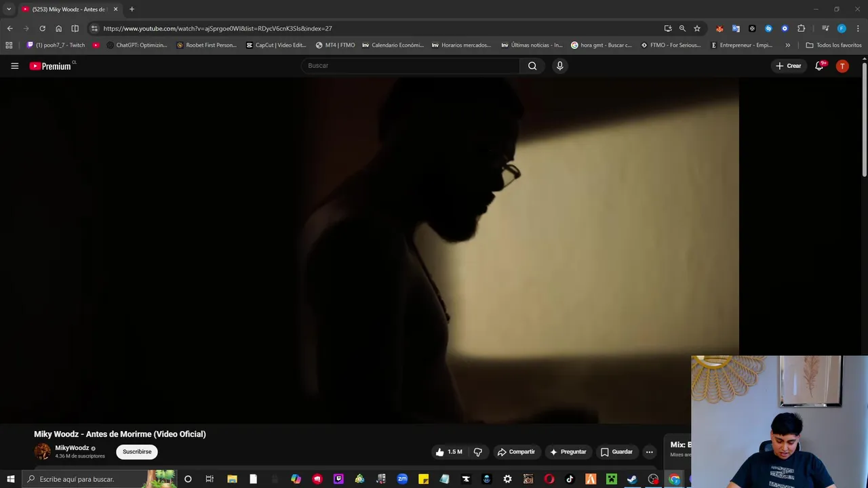Open MikyWoodz channel avatar
868x488 pixels.
coord(42,451)
